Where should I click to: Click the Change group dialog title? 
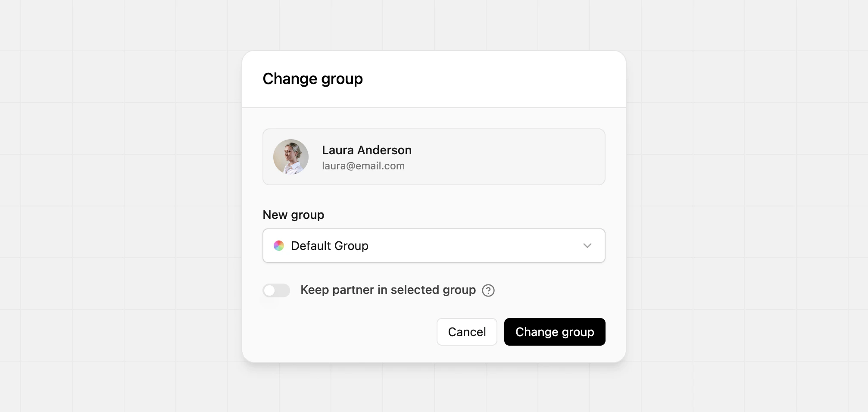313,78
